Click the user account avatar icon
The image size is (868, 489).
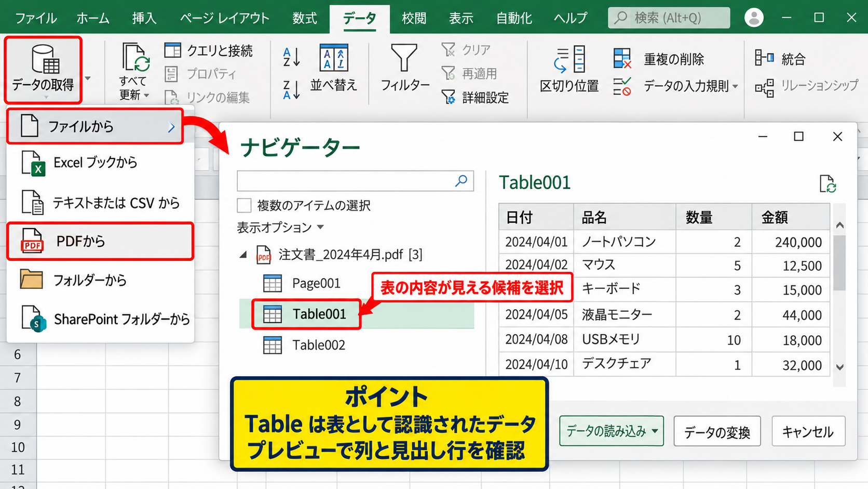coord(754,18)
